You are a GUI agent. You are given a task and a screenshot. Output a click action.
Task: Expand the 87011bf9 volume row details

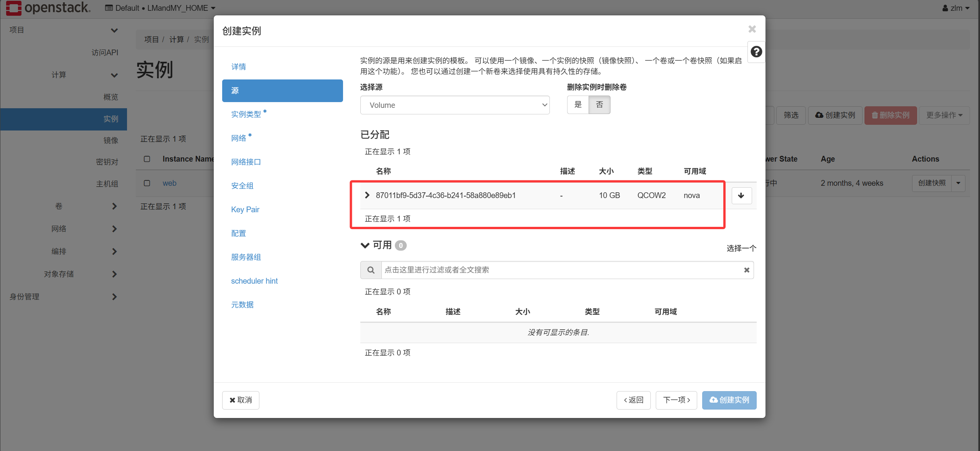click(x=367, y=195)
